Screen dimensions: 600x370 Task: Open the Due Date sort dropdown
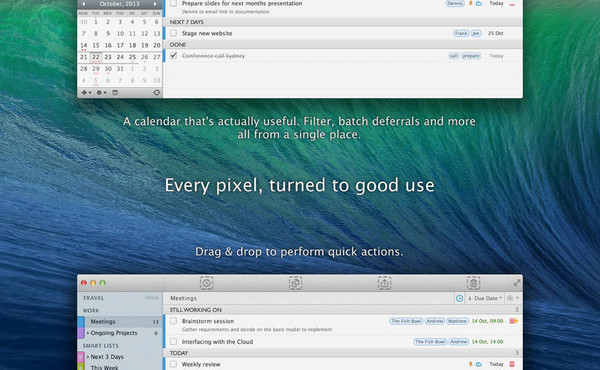tap(485, 298)
